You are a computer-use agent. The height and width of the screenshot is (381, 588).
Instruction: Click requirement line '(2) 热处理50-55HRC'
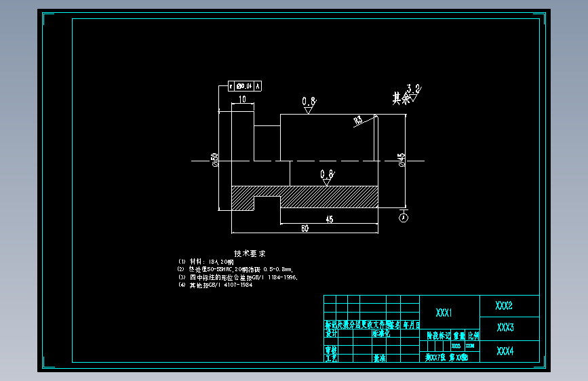[235, 269]
